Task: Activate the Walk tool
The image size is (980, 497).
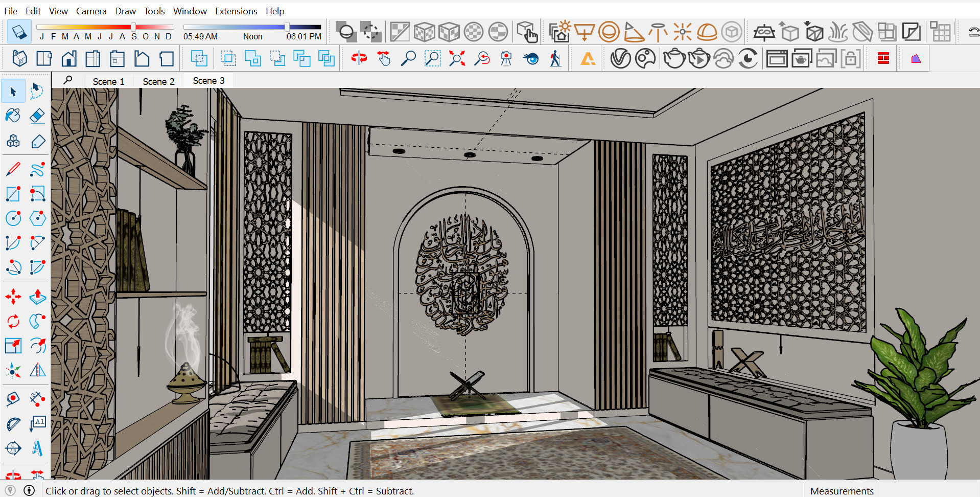Action: pos(555,59)
